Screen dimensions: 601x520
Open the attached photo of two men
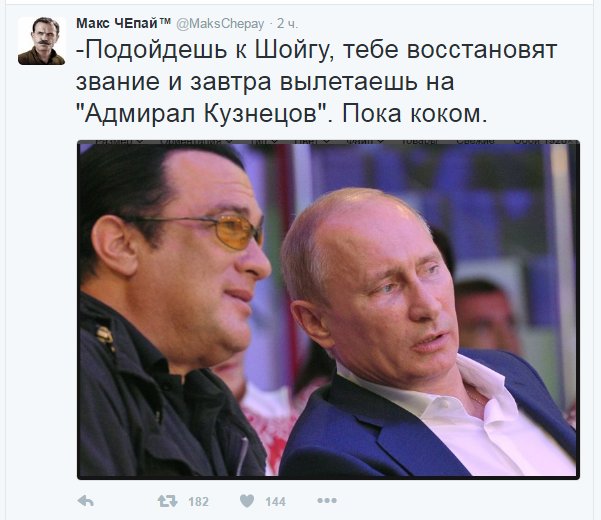(328, 310)
